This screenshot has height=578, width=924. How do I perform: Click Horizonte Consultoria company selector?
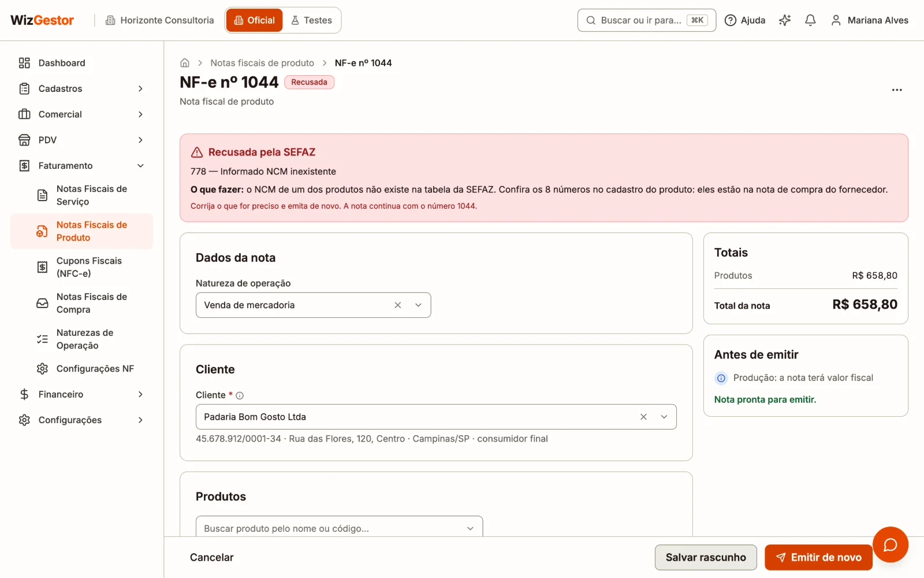[159, 20]
